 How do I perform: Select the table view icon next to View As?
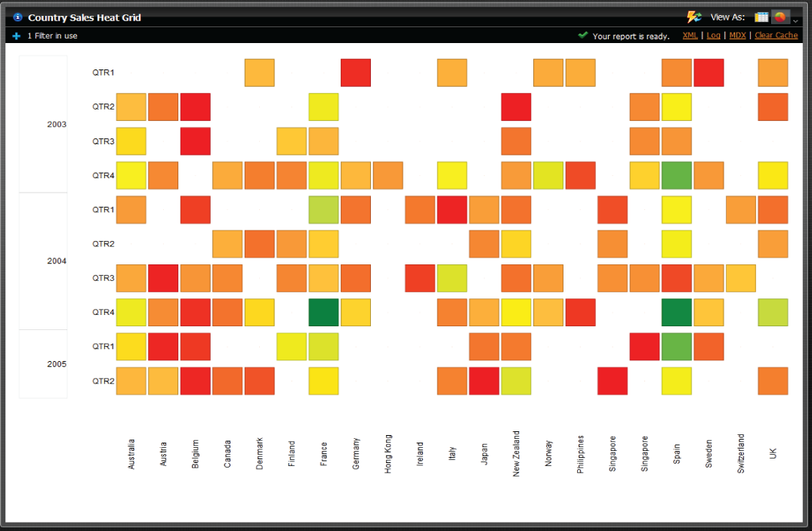click(761, 16)
